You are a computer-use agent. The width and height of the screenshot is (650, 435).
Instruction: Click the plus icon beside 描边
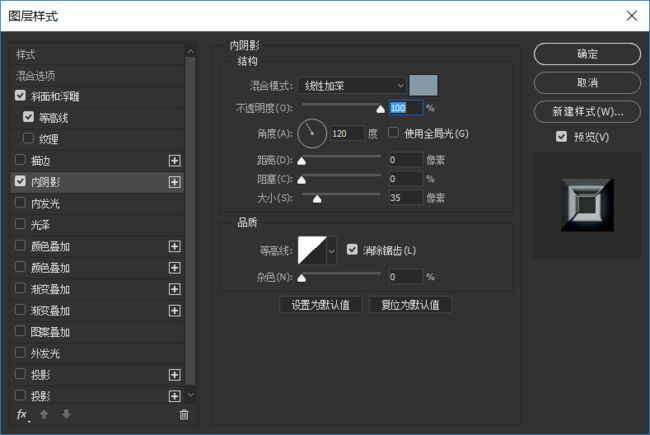pyautogui.click(x=175, y=161)
